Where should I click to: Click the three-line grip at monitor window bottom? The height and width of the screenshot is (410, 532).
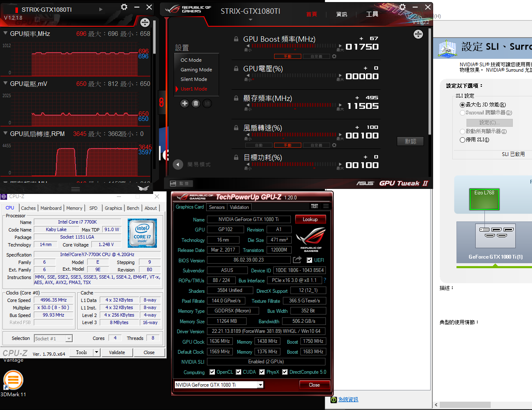76,189
